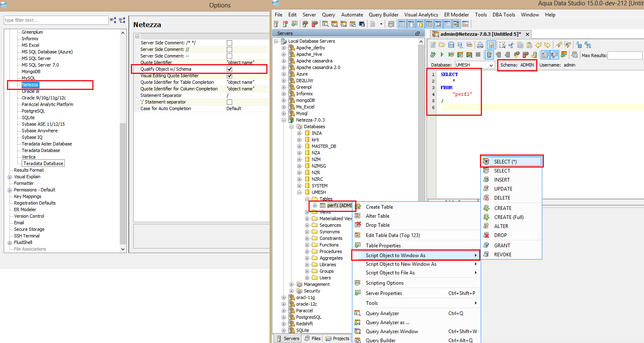This screenshot has height=343, width=644.
Task: Select SELECT (*) from the submenu
Action: (512, 161)
